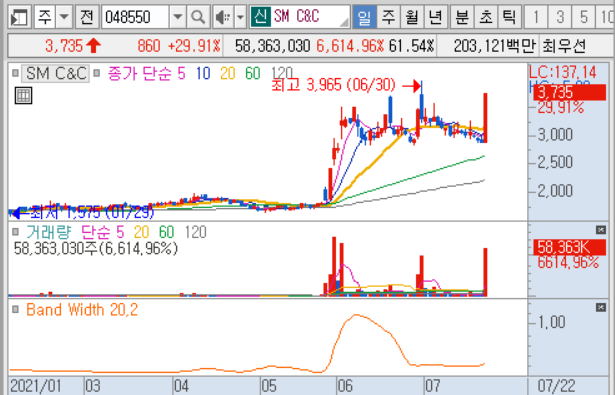Click the volume value 58,363,030 in header

(272, 46)
